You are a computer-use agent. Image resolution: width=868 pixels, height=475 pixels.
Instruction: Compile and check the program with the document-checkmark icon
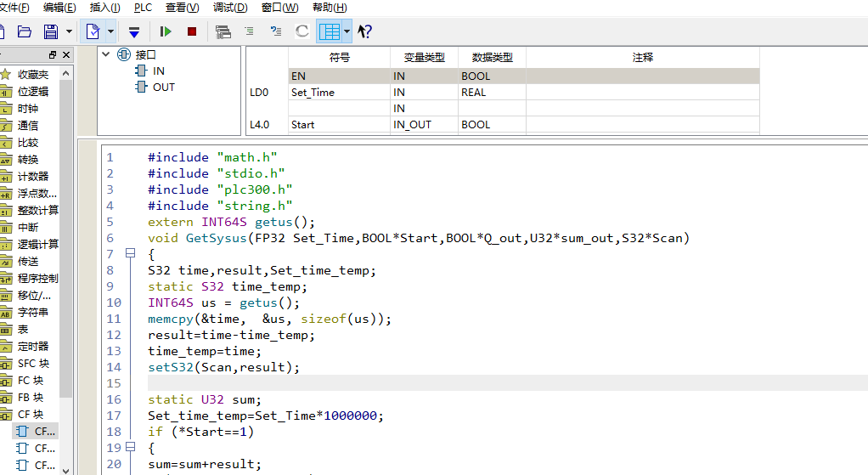tap(93, 31)
